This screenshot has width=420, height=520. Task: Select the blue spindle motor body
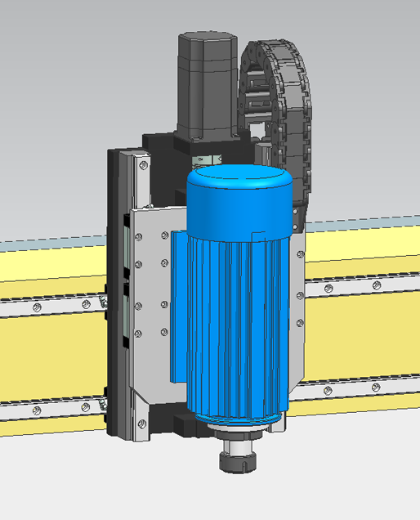pyautogui.click(x=237, y=295)
